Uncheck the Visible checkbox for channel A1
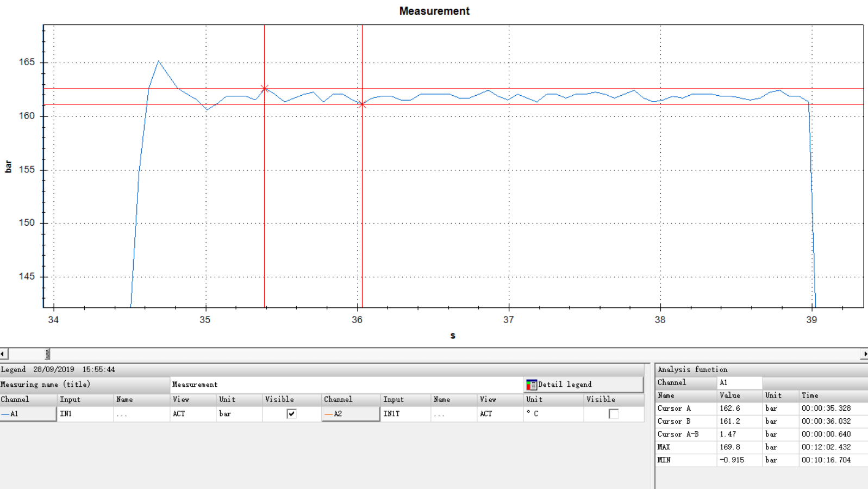This screenshot has height=489, width=868. point(291,414)
